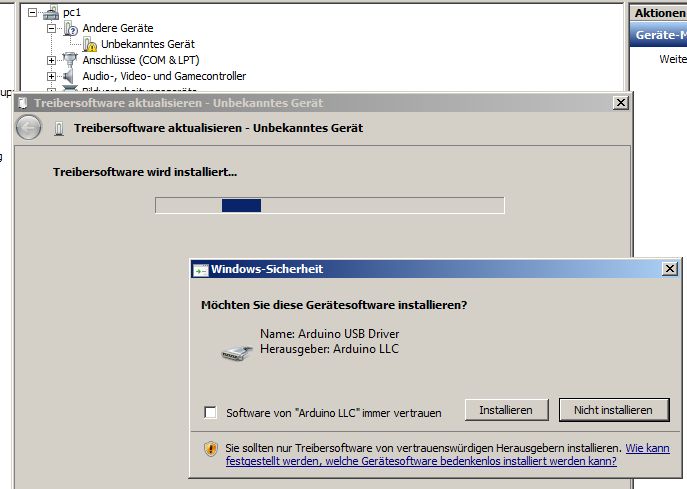687x489 pixels.
Task: Select the Andere Geräte category icon
Action: (70, 29)
